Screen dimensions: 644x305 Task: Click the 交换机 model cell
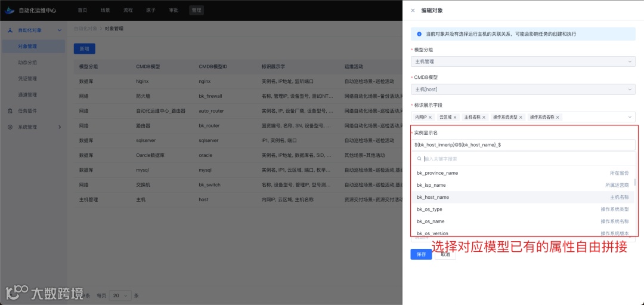tap(143, 185)
